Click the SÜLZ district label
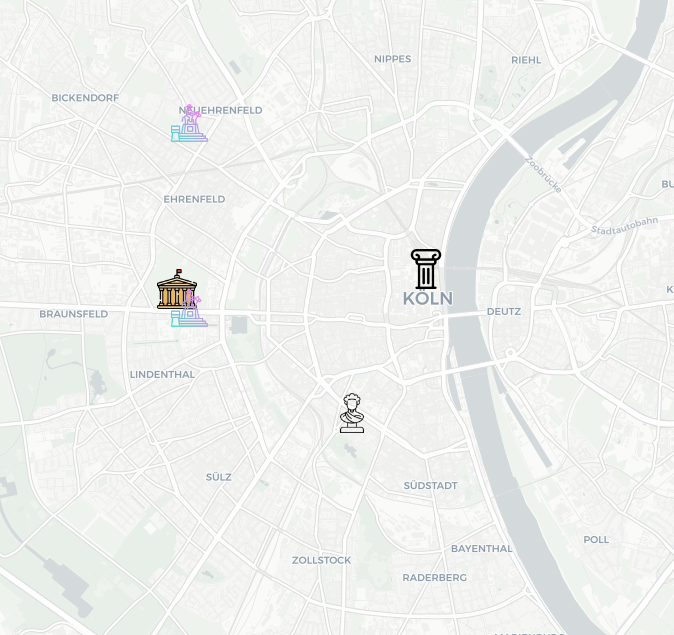This screenshot has width=674, height=635. [218, 477]
